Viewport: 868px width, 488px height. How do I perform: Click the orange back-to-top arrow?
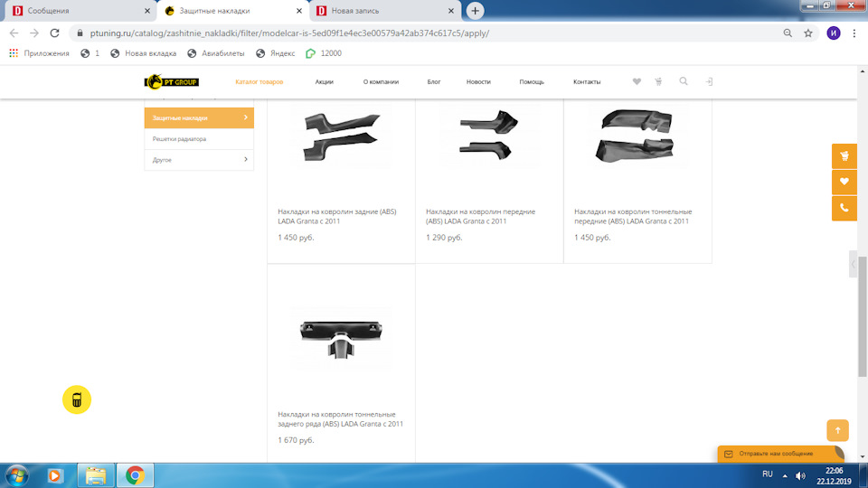pos(837,430)
